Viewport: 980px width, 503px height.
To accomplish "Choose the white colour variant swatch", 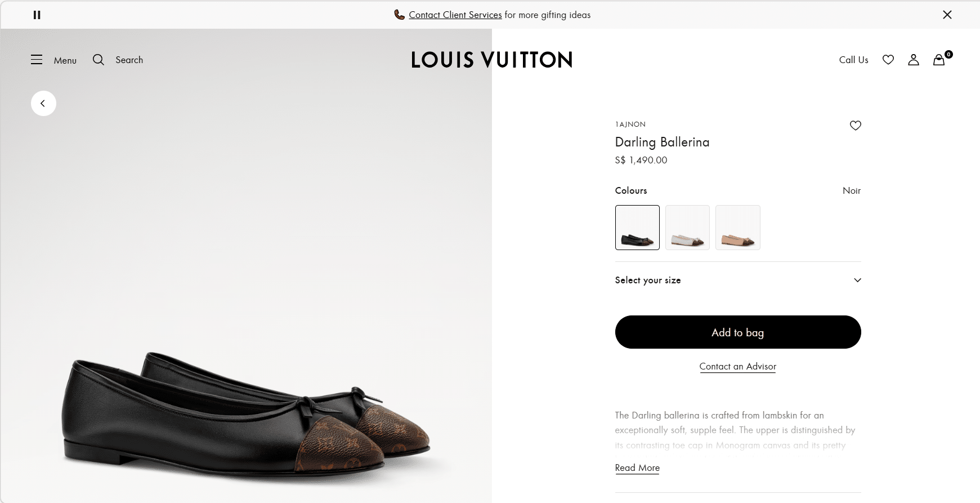I will click(687, 228).
